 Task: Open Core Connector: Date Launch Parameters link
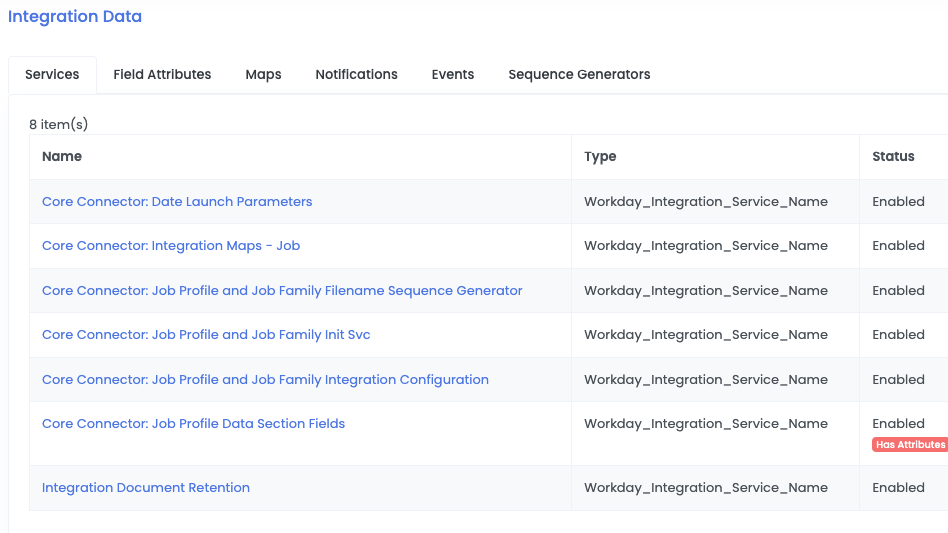coord(177,202)
